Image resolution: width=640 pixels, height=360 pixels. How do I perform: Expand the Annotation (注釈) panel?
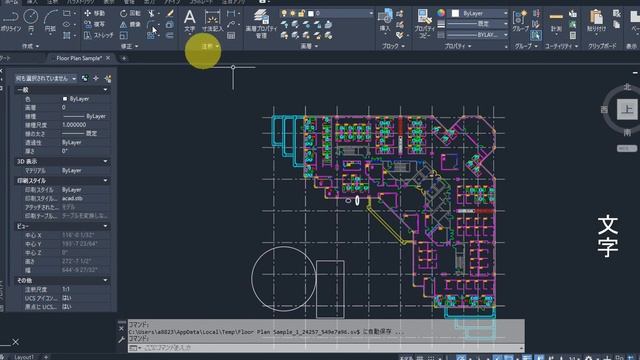pos(210,46)
